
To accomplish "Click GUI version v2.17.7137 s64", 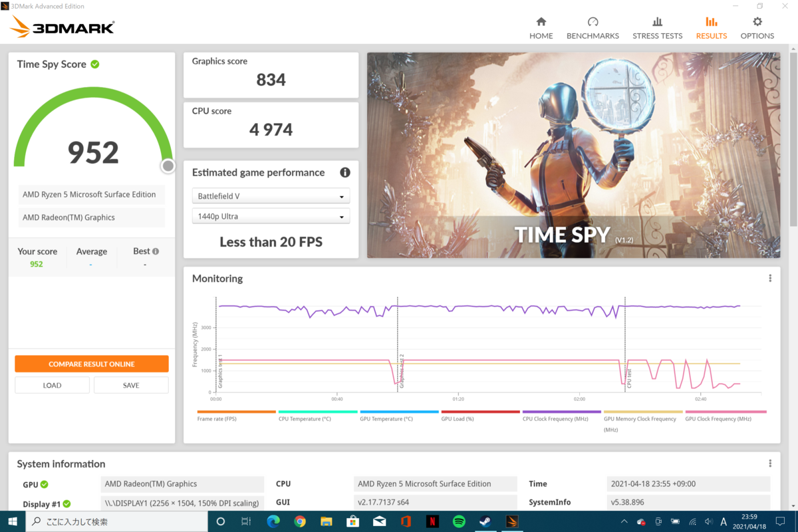I will [x=436, y=503].
